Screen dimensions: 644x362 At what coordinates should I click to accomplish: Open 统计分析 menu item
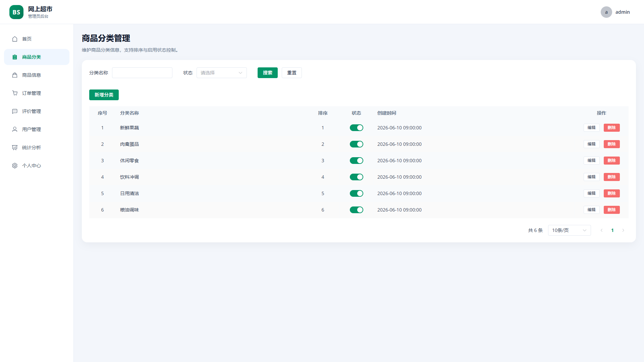pyautogui.click(x=37, y=147)
